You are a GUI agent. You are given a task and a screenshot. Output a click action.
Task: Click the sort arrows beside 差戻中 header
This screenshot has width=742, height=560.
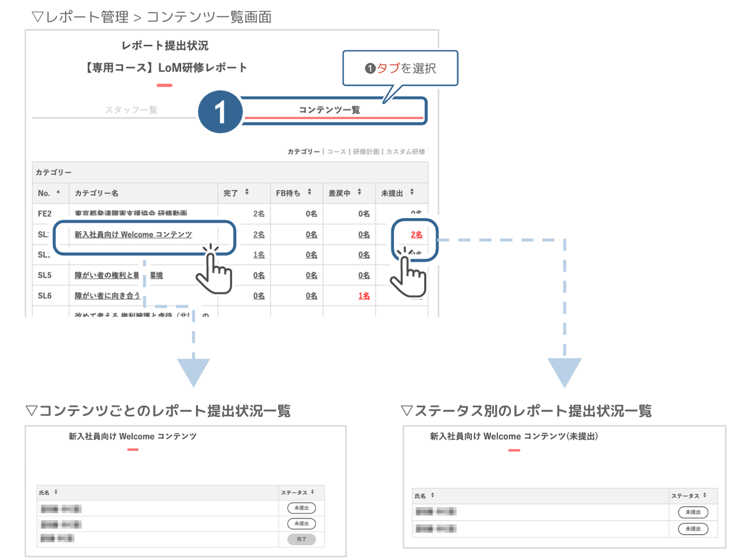click(x=359, y=192)
